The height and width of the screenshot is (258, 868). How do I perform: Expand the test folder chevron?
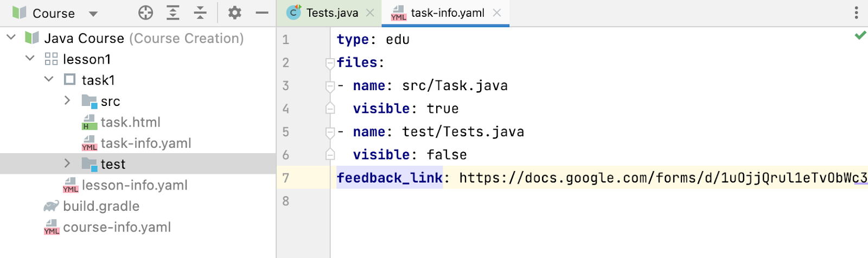click(x=67, y=163)
